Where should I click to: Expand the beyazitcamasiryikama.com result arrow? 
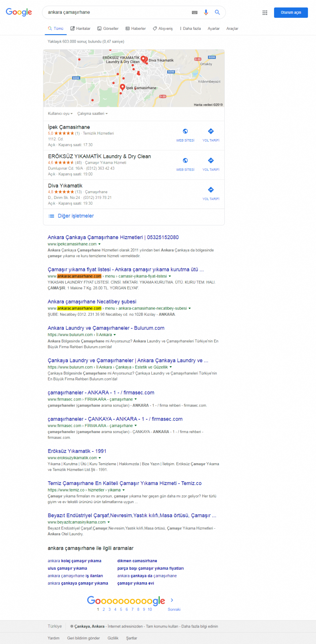108,522
